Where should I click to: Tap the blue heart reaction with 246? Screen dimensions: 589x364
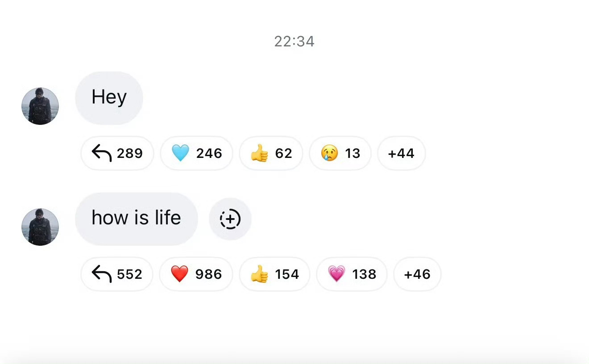196,153
